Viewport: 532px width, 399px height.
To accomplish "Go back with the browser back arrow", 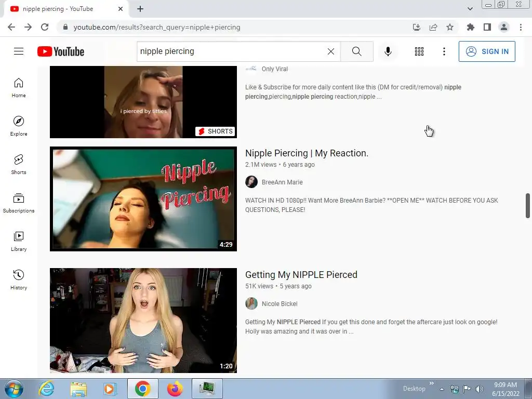I will point(11,27).
